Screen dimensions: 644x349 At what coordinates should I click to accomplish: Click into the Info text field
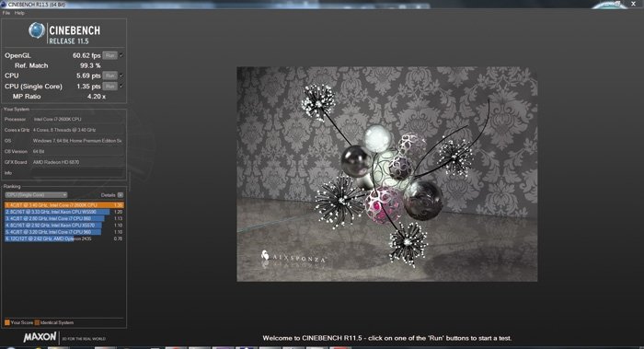78,173
